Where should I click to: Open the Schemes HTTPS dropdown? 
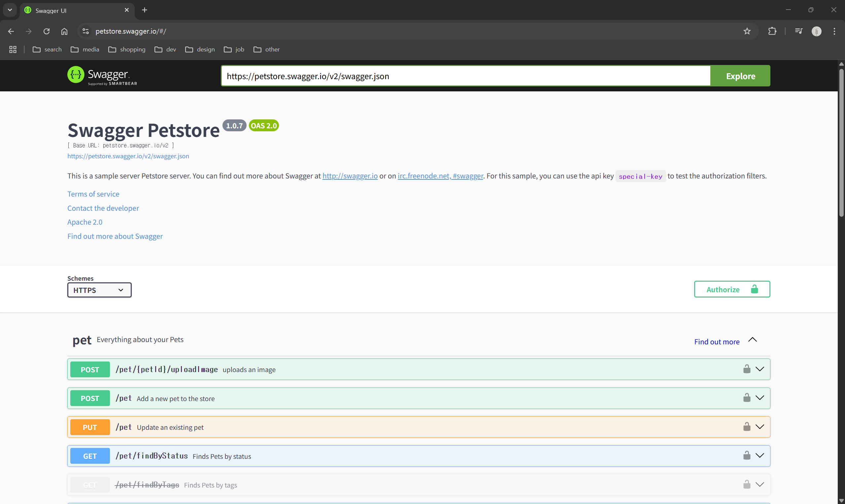pos(99,290)
